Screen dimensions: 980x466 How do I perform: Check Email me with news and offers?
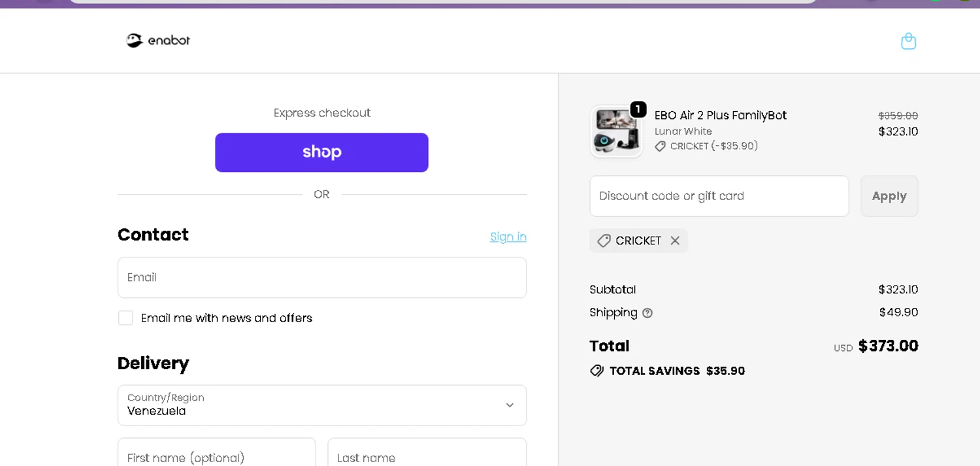click(125, 318)
